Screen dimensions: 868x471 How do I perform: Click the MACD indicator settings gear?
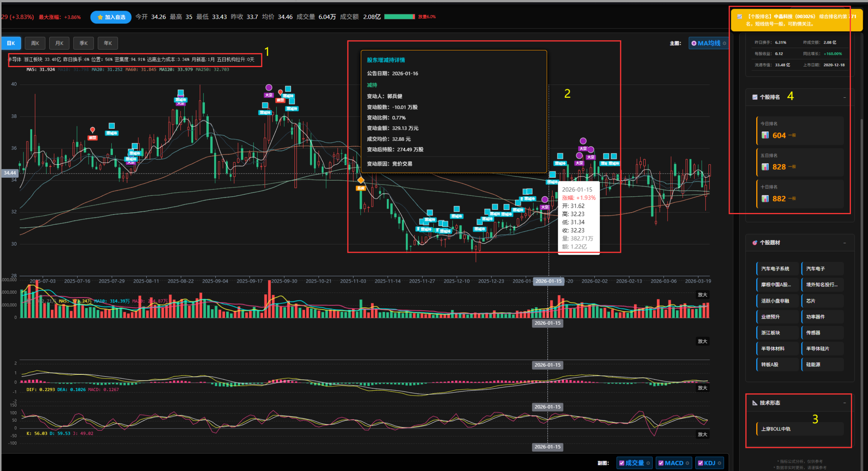(687, 463)
